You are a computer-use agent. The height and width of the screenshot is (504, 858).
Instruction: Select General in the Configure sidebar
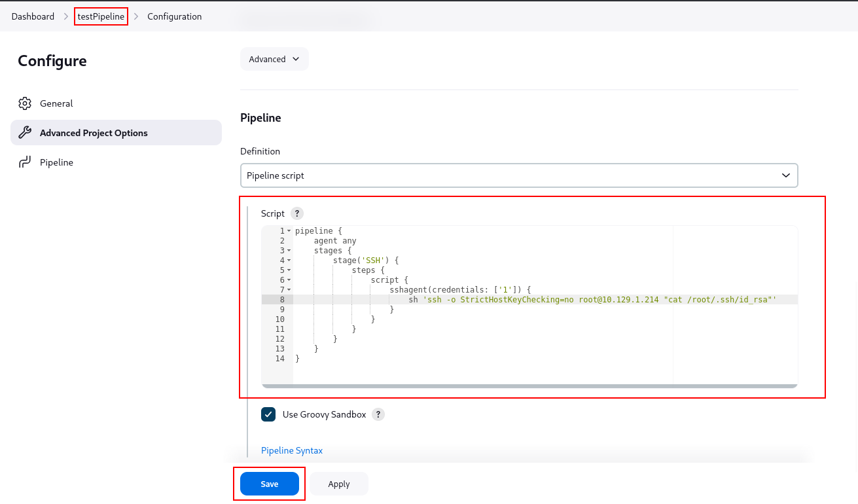pos(116,103)
